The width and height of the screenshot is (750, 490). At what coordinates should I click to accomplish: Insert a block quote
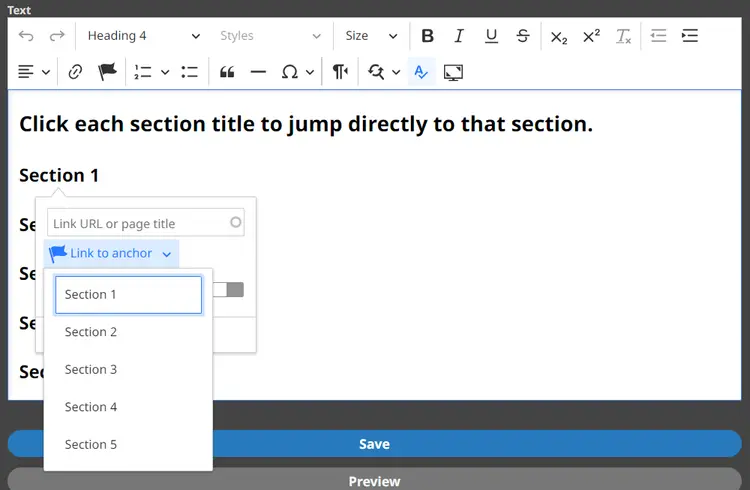[x=227, y=72]
